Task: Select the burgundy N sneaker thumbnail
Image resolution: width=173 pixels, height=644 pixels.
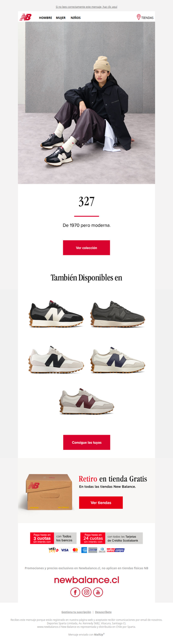Action: click(x=86, y=402)
